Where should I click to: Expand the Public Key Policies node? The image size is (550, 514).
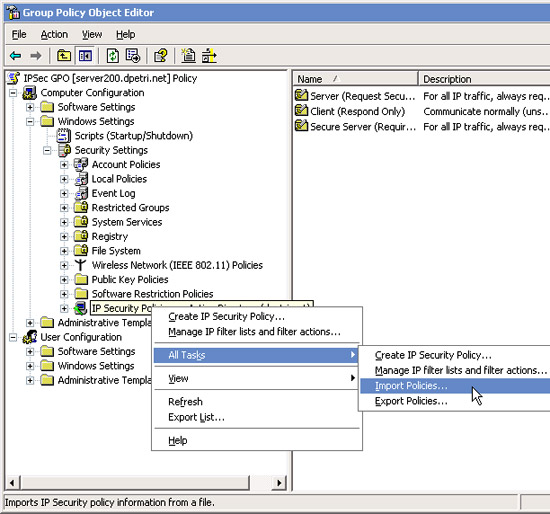pos(64,280)
